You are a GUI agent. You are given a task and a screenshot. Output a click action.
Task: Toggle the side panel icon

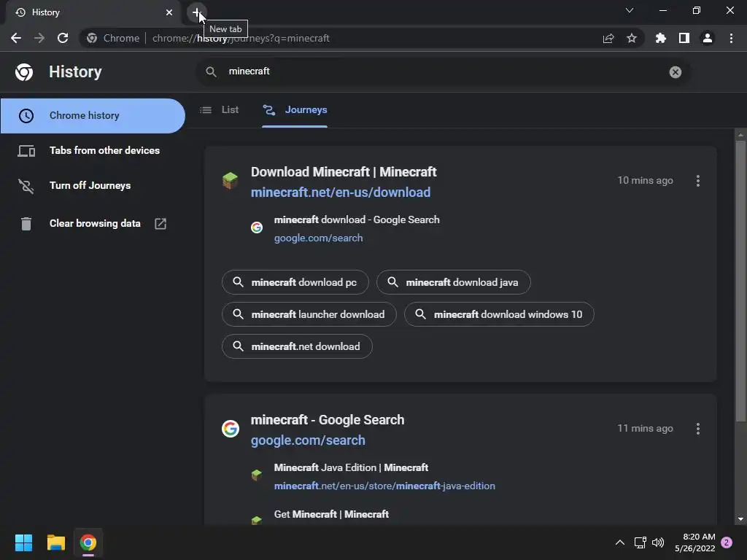pyautogui.click(x=684, y=38)
